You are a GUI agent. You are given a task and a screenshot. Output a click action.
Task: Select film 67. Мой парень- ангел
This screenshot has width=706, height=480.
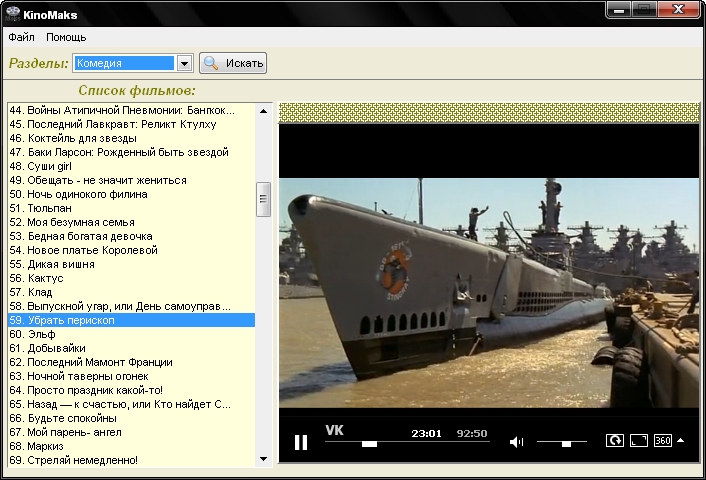point(131,432)
